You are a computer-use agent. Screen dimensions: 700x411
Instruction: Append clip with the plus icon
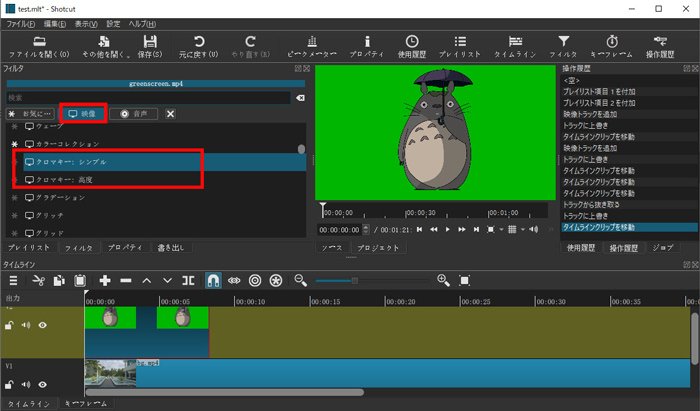[105, 281]
